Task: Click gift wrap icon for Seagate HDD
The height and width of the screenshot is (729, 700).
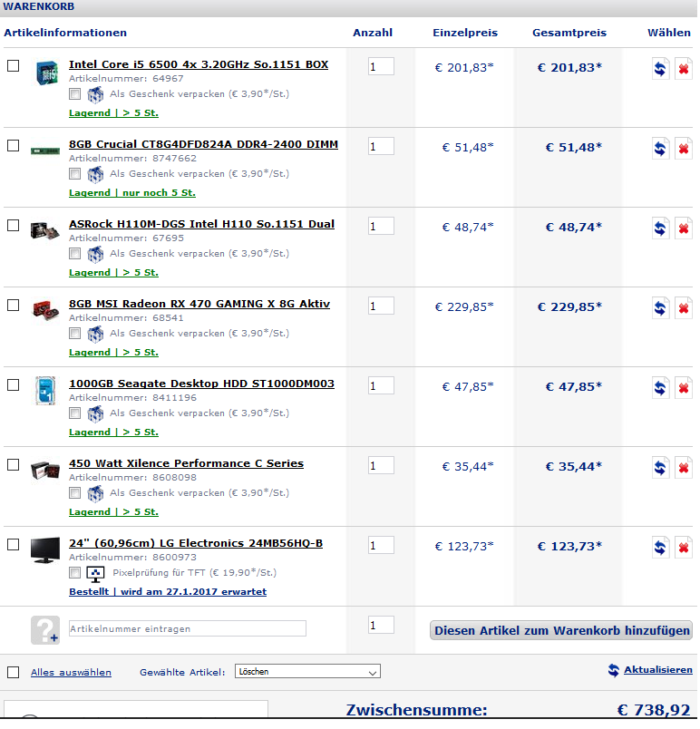Action: [95, 413]
